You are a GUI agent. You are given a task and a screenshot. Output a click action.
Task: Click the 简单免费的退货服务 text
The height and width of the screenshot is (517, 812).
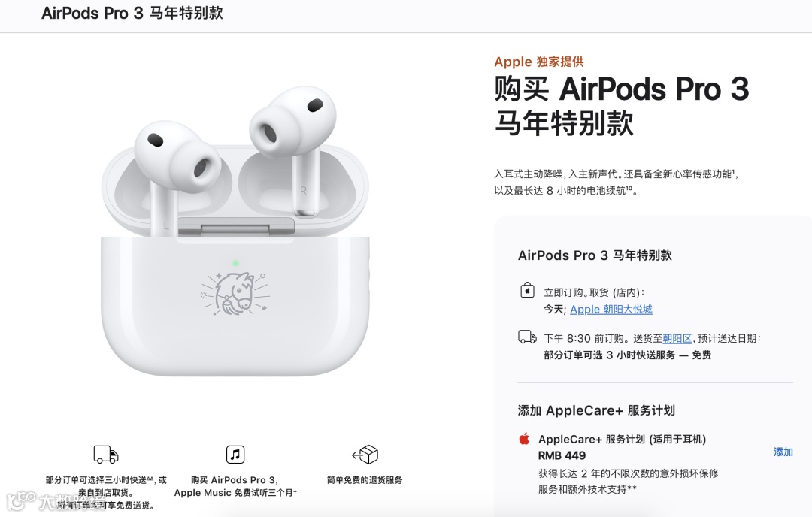point(365,480)
